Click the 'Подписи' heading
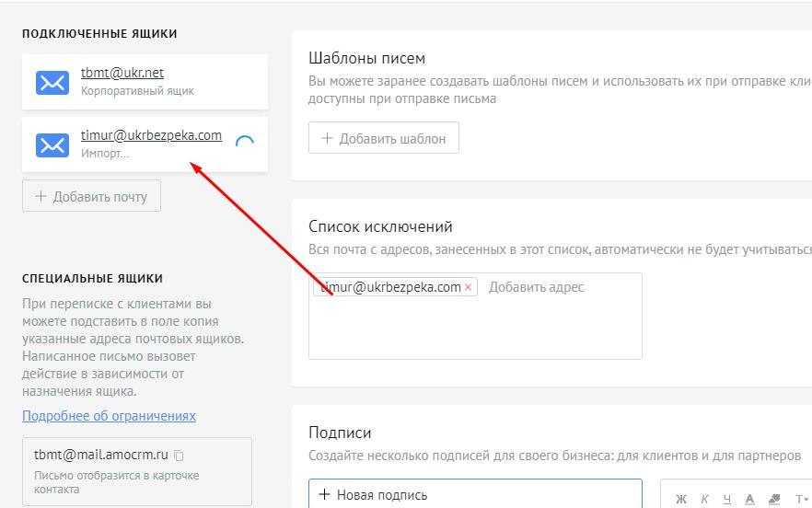This screenshot has width=812, height=508. pos(340,433)
